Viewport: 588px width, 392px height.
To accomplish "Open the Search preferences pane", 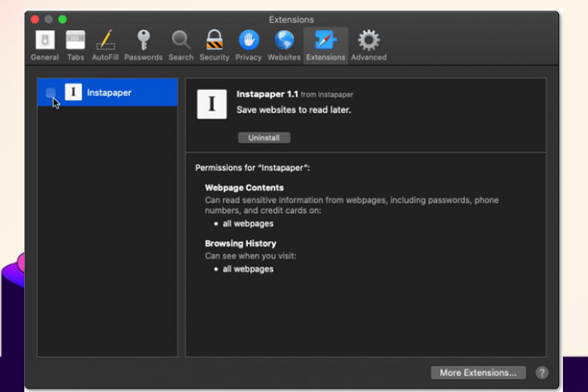I will point(181,45).
